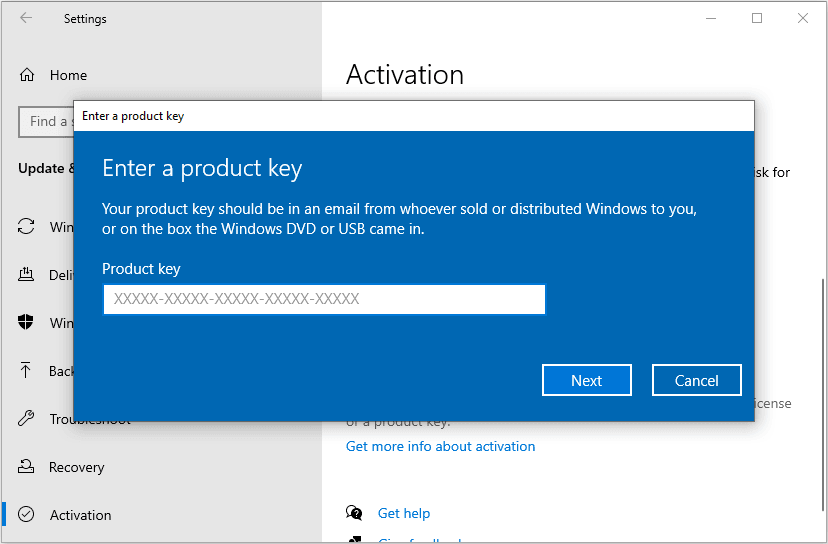
Task: Click the Get help chat bubble icon
Action: [354, 513]
